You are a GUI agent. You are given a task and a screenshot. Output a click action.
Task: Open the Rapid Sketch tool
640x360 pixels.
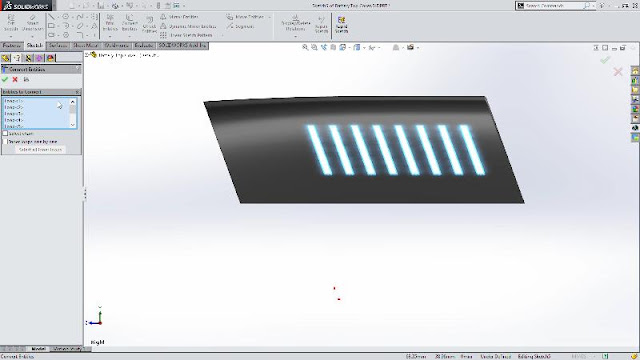click(x=342, y=24)
